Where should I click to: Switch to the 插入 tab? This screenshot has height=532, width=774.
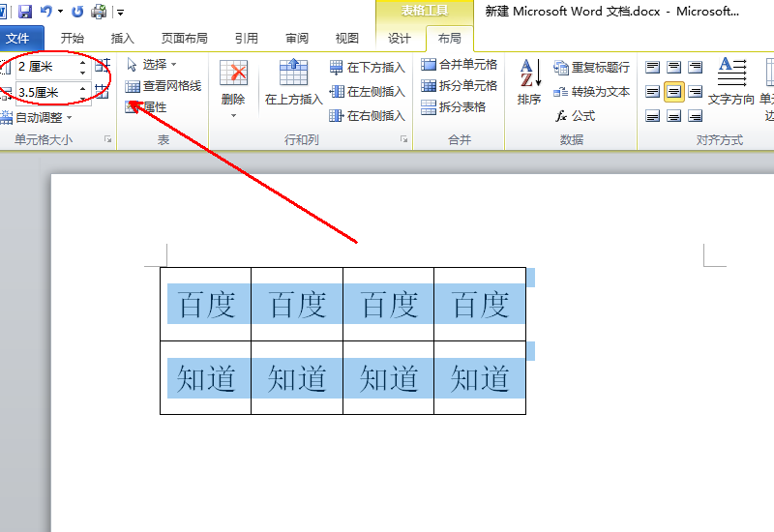point(123,38)
